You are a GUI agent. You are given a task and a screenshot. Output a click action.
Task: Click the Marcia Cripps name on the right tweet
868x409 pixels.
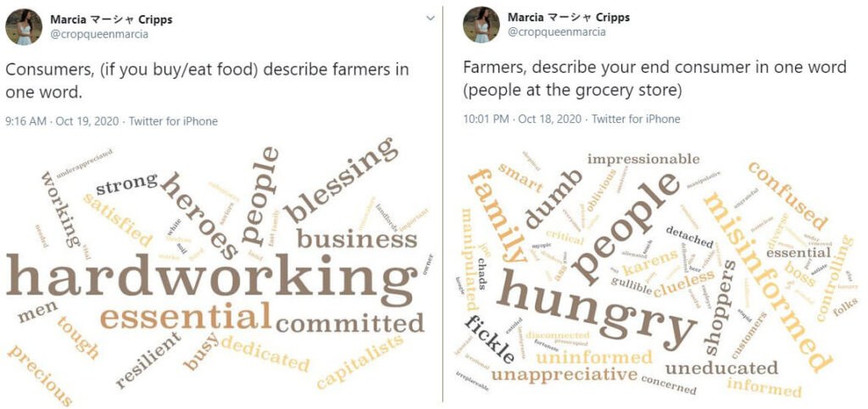(569, 17)
